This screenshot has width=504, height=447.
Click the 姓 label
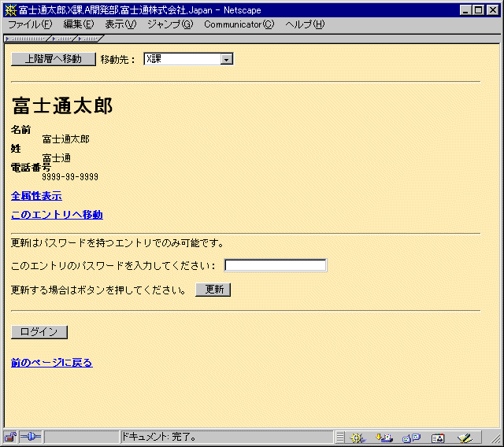(x=16, y=149)
